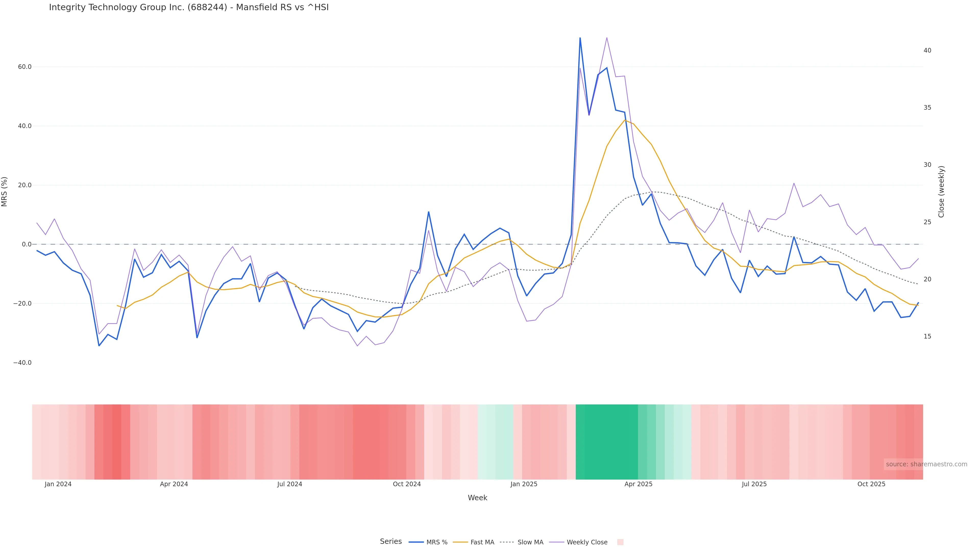Click the chart title mentioning Mansfield RS
Image resolution: width=980 pixels, height=551 pixels.
[189, 8]
